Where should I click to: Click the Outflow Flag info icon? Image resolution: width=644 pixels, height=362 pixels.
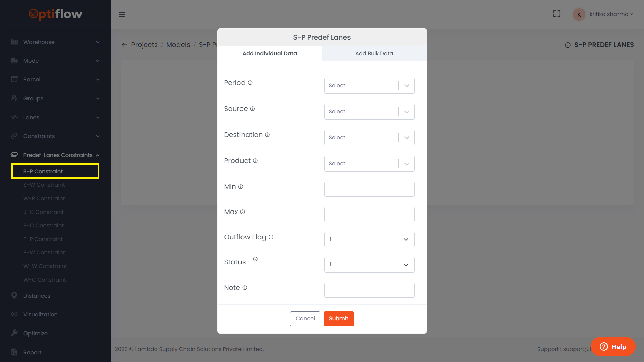(x=271, y=237)
